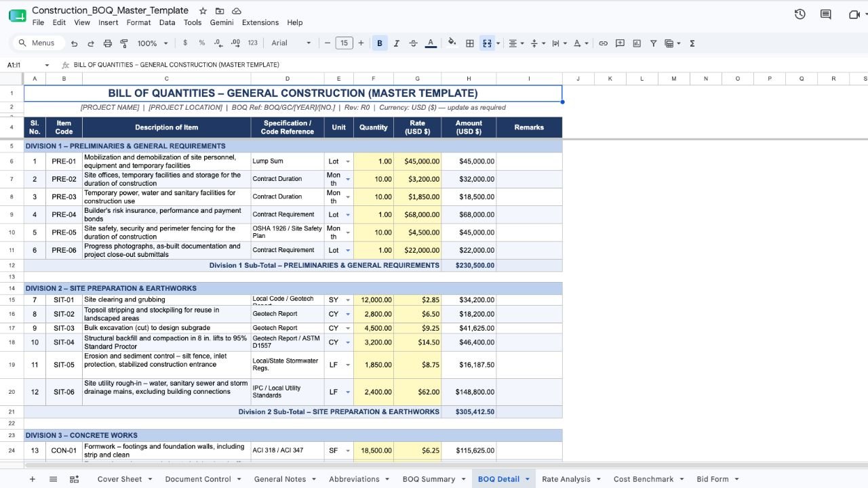Open the Extensions menu
Image resolution: width=868 pixels, height=488 pixels.
[x=260, y=22]
